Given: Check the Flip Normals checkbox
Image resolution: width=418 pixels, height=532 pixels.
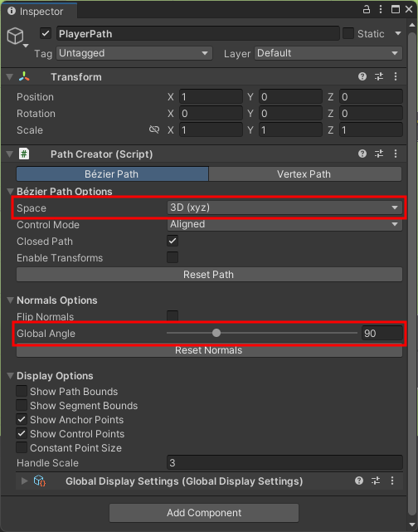Looking at the screenshot, I should [173, 316].
